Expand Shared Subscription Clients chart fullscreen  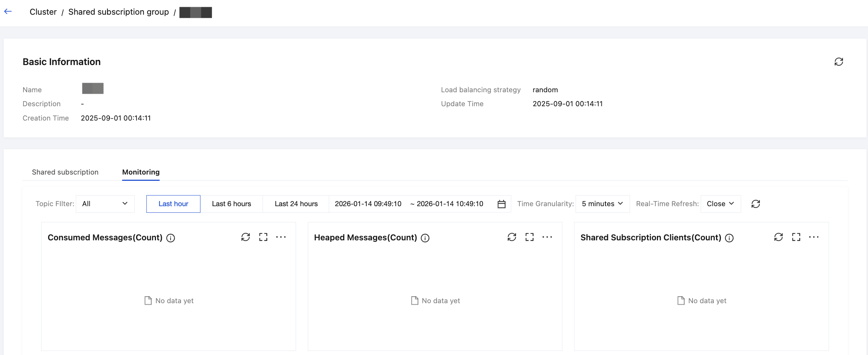(796, 237)
